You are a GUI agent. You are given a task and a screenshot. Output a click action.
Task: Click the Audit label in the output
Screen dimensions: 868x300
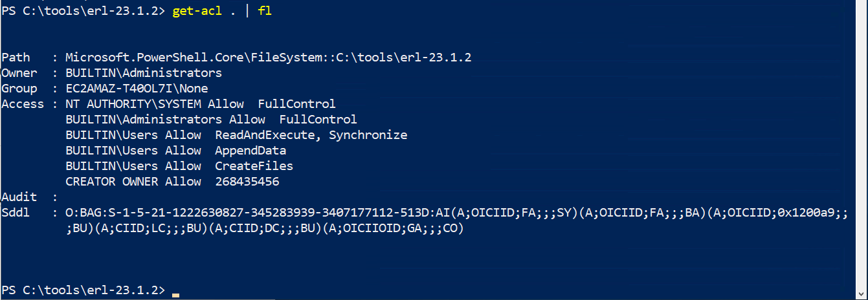pyautogui.click(x=19, y=197)
